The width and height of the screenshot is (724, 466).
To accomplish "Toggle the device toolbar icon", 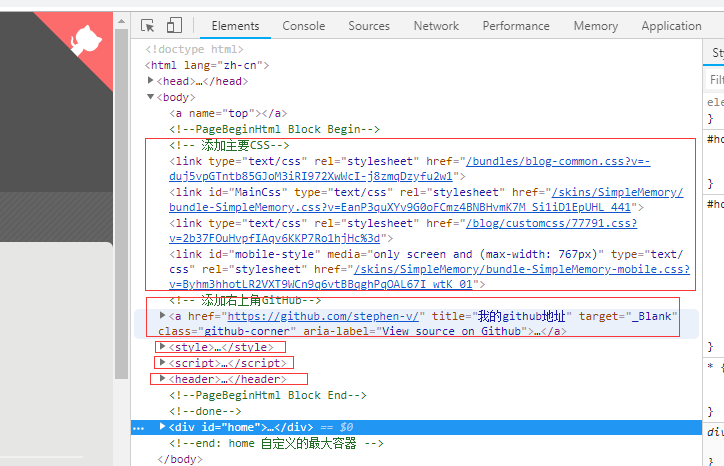I will 174,25.
